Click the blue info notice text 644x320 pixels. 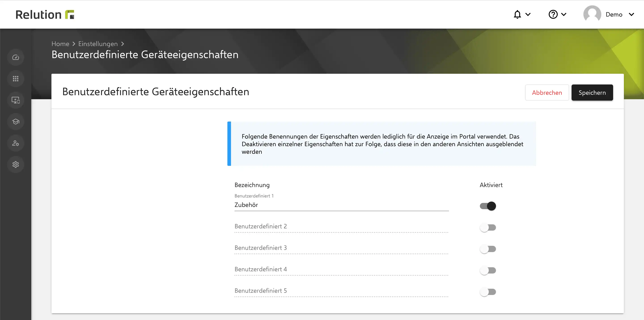(x=382, y=144)
